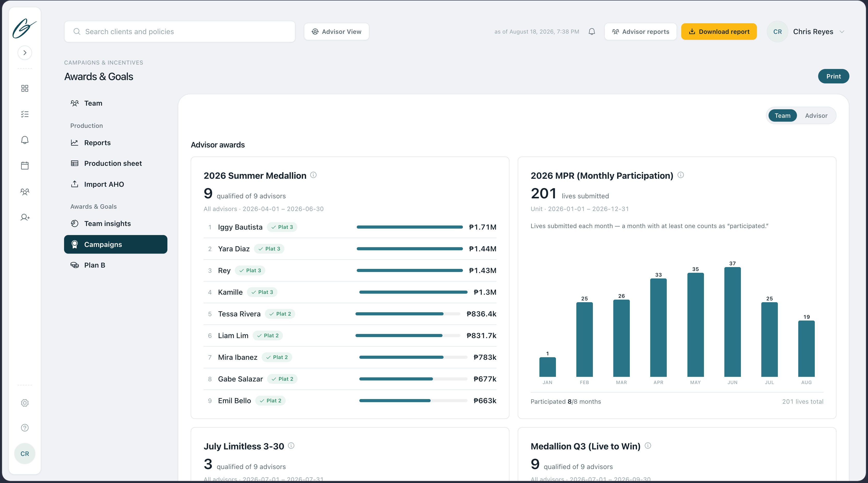This screenshot has width=868, height=483.
Task: Show info for July Limitless 3-30
Action: click(x=291, y=446)
